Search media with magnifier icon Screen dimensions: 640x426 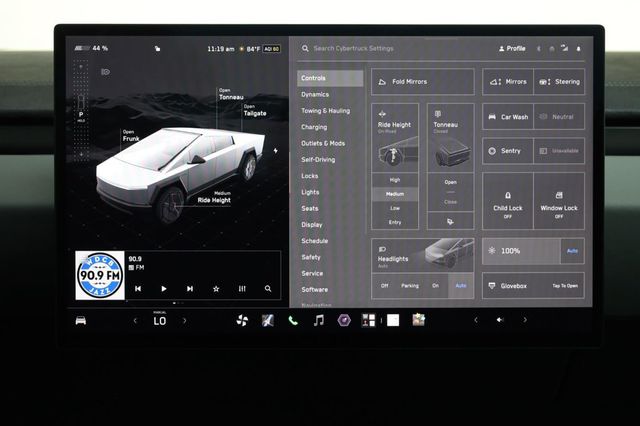pyautogui.click(x=268, y=288)
